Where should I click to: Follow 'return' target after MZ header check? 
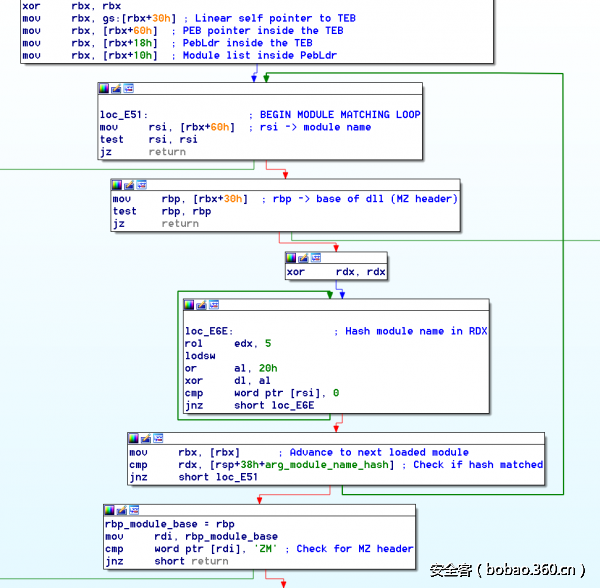click(x=209, y=561)
